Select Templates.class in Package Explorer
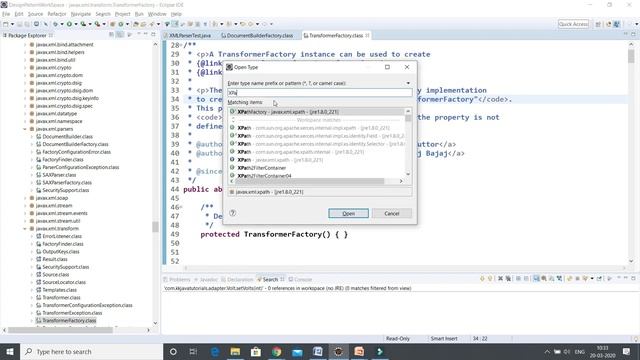 [x=59, y=290]
